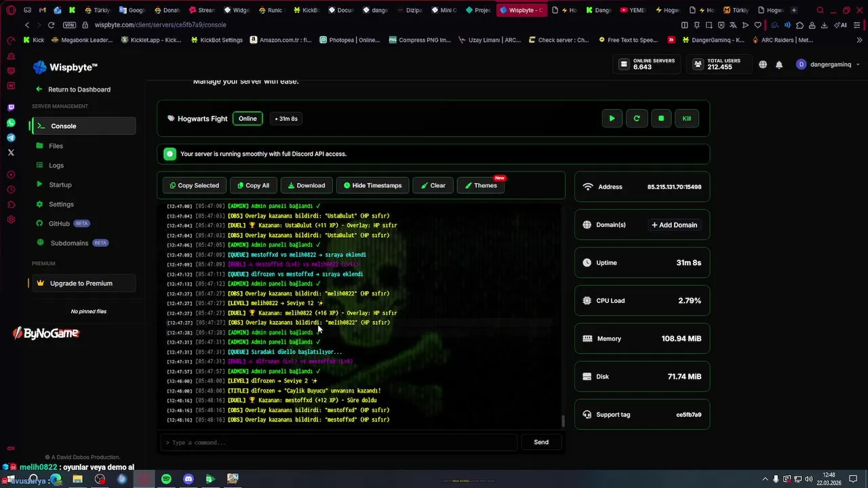Open the Themes menu
This screenshot has height=488, width=868.
[x=481, y=186]
